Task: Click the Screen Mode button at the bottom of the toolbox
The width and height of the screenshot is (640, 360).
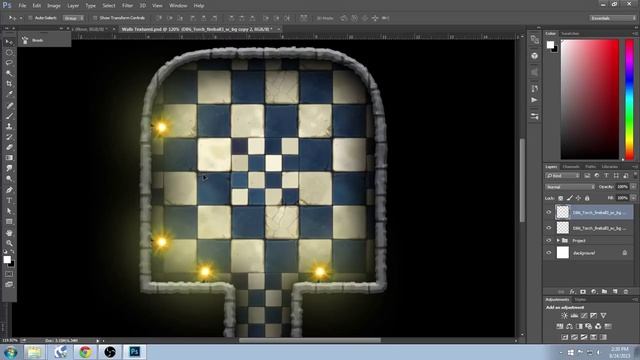Action: coord(9,284)
